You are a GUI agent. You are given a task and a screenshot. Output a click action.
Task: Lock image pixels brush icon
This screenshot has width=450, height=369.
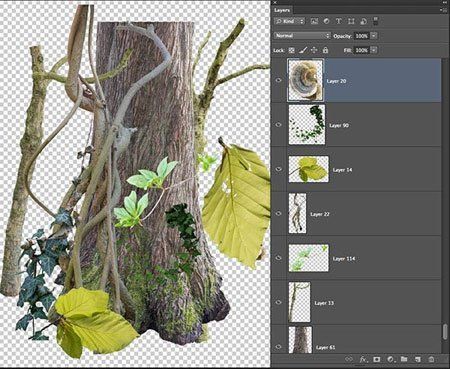303,50
